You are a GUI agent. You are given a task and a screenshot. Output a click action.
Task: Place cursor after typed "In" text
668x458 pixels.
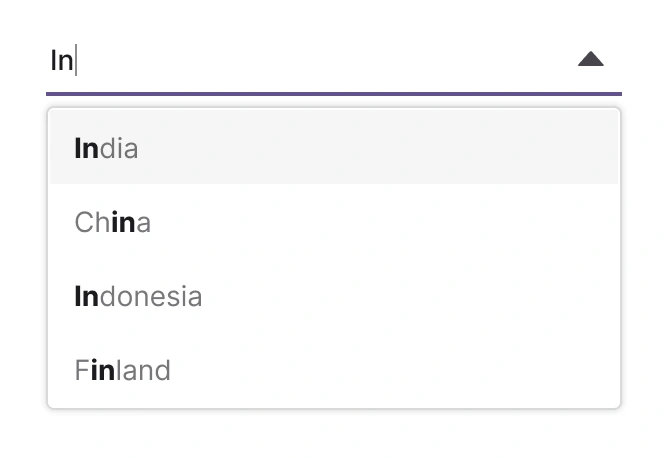pyautogui.click(x=76, y=61)
